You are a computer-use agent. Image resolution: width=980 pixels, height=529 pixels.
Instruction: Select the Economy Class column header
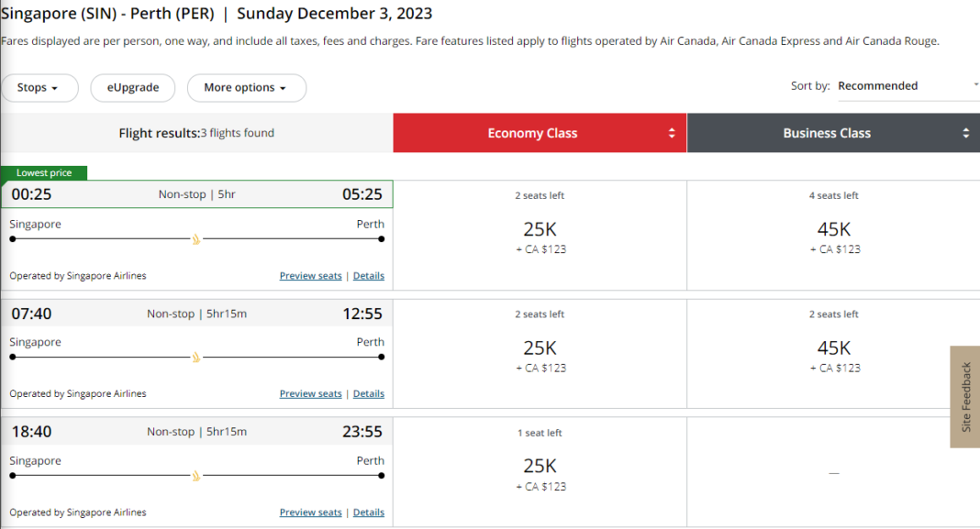pos(533,133)
